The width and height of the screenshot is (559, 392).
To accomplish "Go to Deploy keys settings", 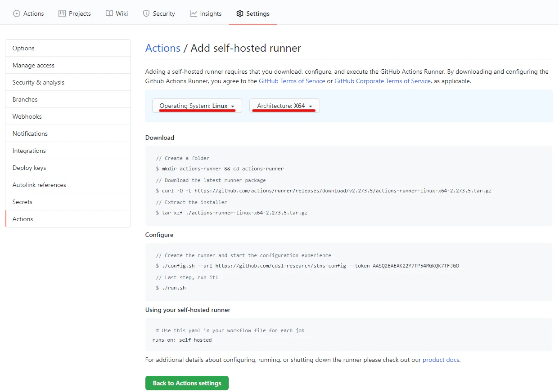I will click(68, 168).
